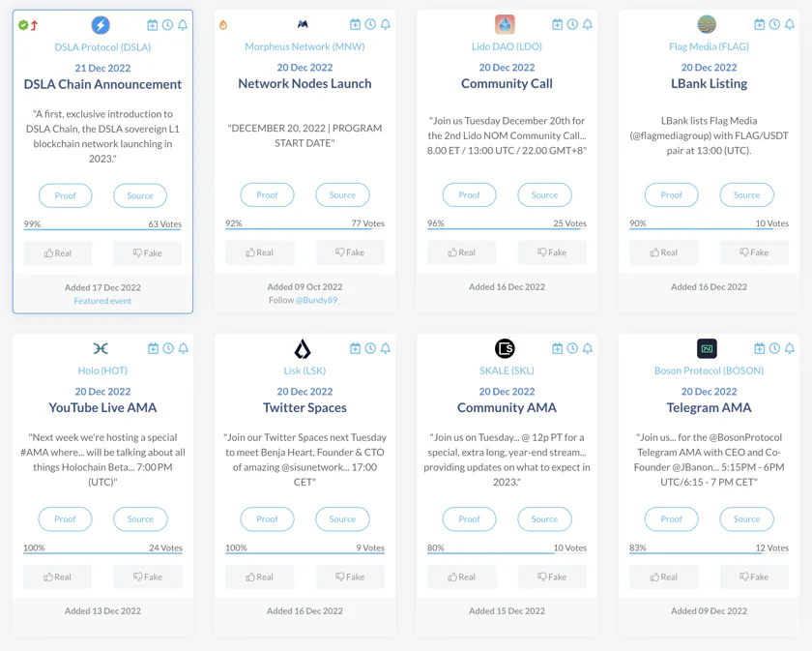This screenshot has height=651, width=812.
Task: View Proof for Boson Telegram AMA
Action: point(671,518)
